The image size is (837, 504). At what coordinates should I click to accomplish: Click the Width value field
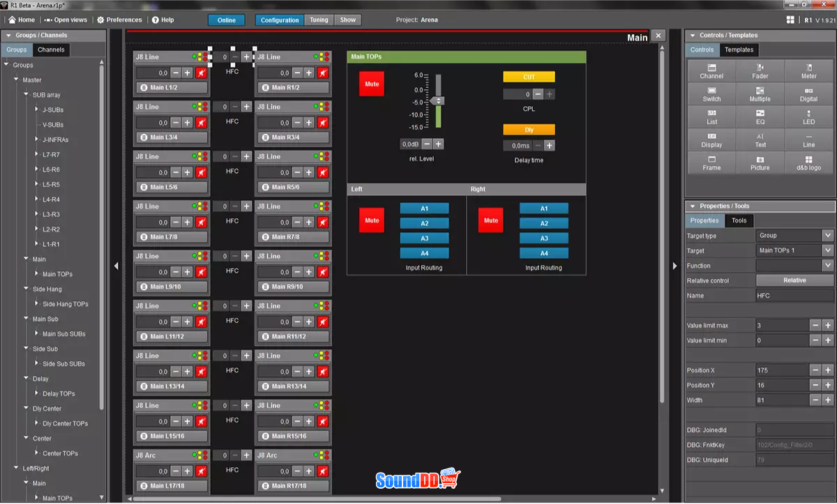click(783, 400)
